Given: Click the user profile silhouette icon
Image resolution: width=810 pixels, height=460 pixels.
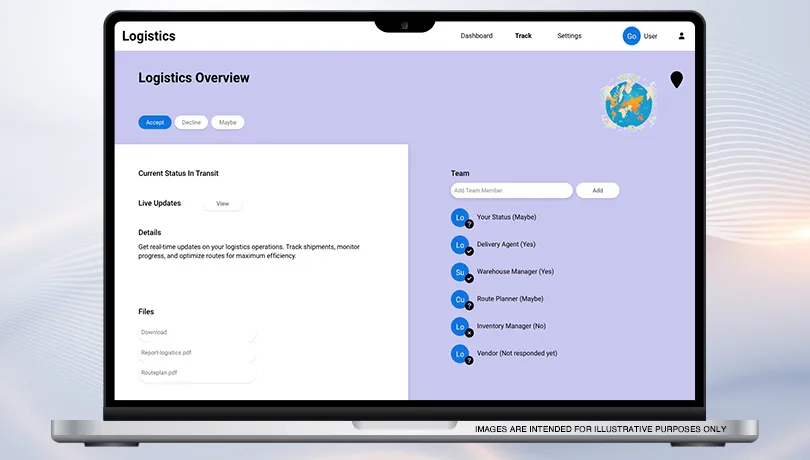Looking at the screenshot, I should pyautogui.click(x=682, y=36).
